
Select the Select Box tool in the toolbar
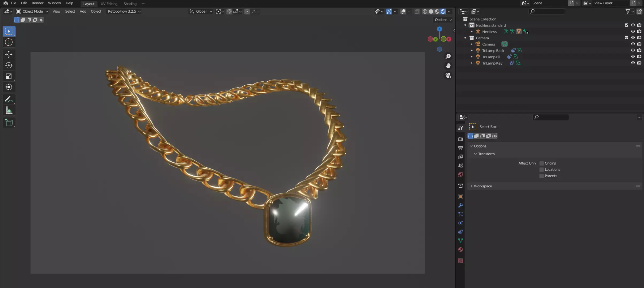(x=9, y=31)
